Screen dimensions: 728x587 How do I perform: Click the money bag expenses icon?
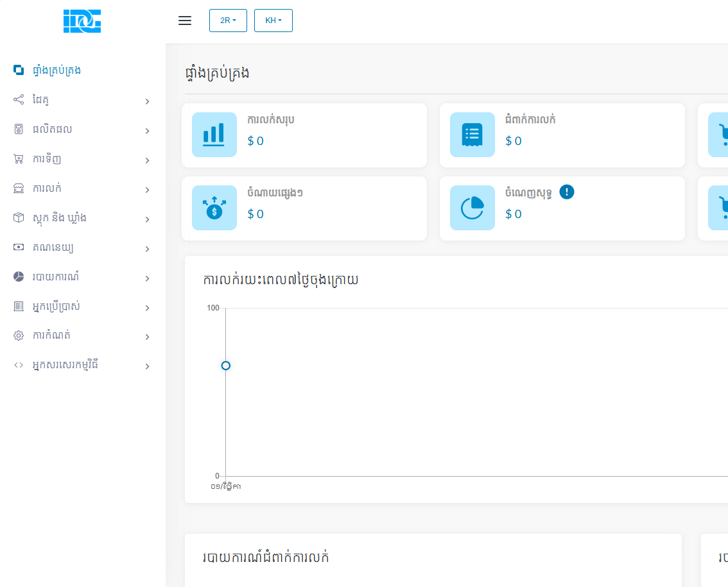[214, 208]
